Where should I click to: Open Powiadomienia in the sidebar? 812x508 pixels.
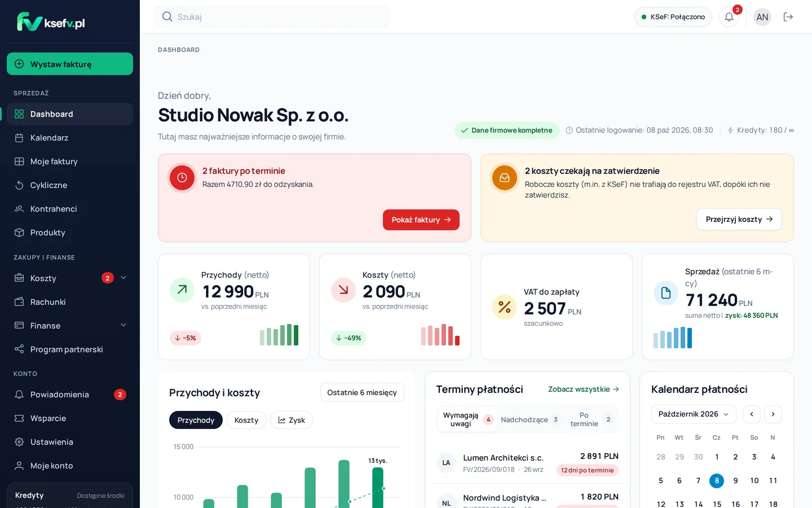pyautogui.click(x=70, y=395)
